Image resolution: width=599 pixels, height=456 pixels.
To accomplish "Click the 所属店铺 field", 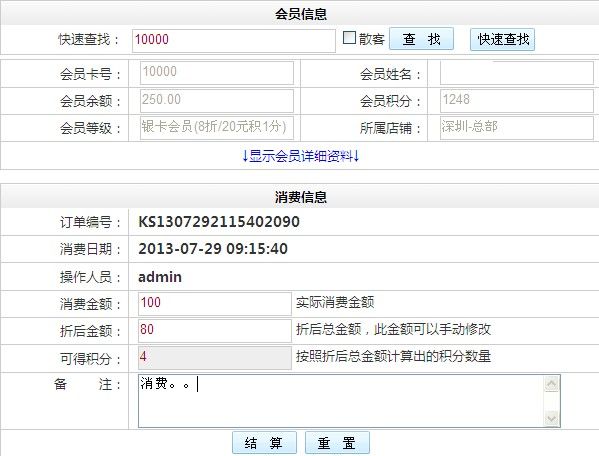I will (516, 128).
